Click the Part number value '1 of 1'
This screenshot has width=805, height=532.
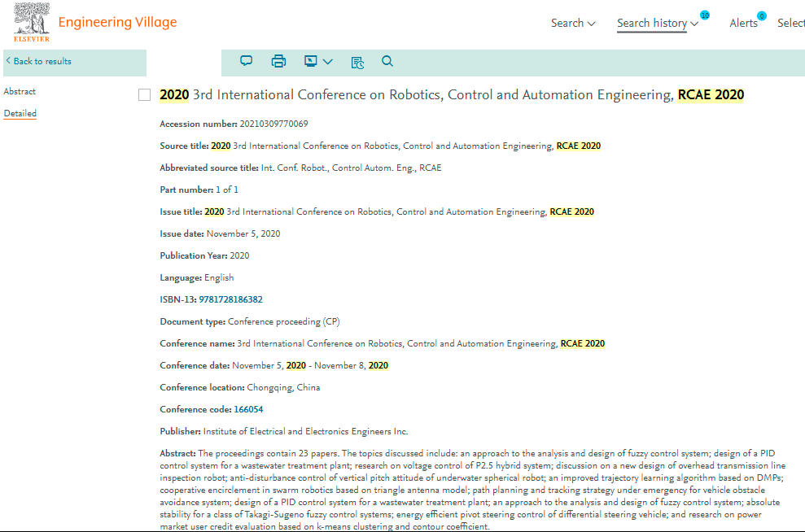(227, 190)
